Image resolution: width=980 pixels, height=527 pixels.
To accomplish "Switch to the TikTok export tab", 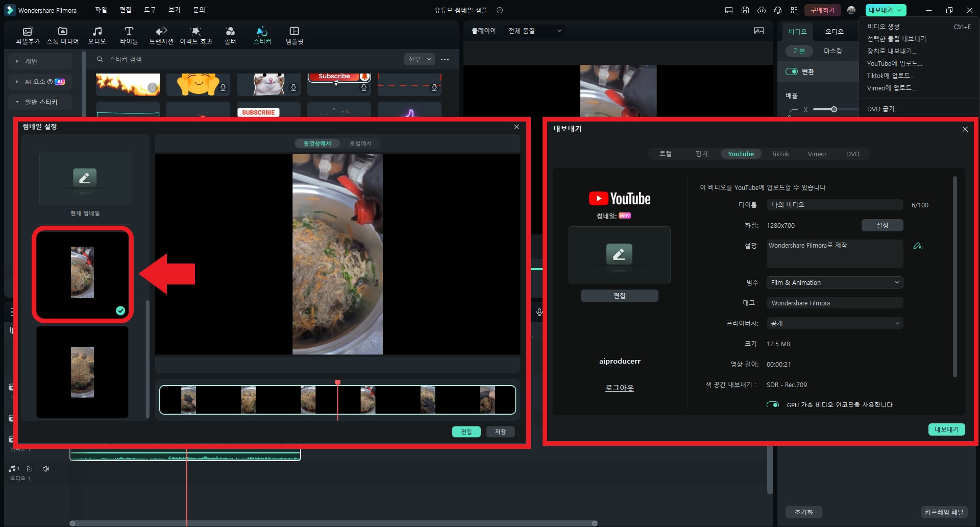I will coord(780,154).
